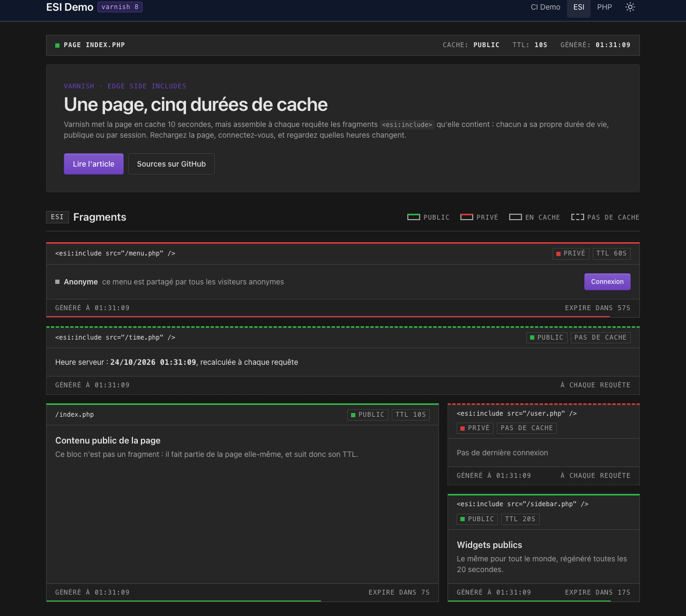Click the varnish 8 badge
The height and width of the screenshot is (616, 686).
pos(120,7)
